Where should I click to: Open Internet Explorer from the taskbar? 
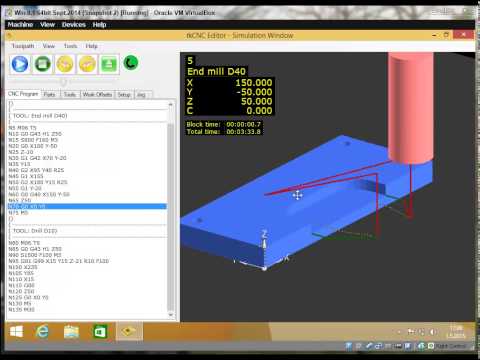point(42,332)
